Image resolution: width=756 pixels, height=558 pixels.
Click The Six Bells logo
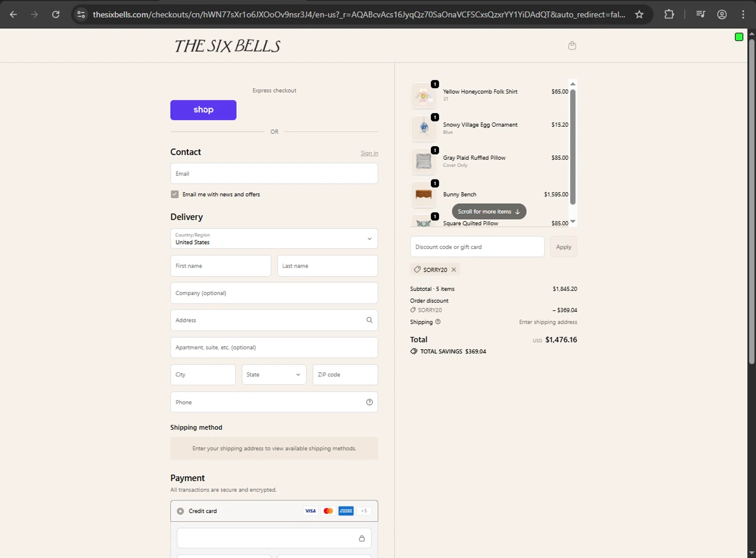click(227, 46)
